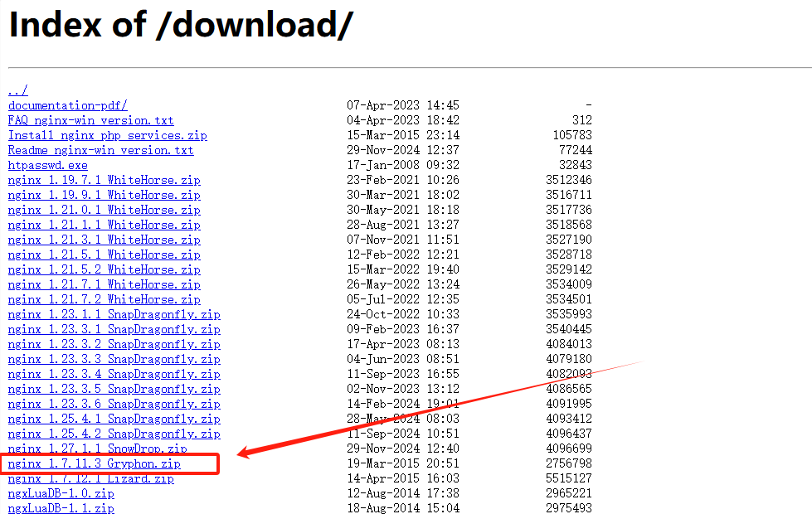The image size is (812, 514).
Task: Click the date 12-Aug-2014 17:38
Action: 403,494
